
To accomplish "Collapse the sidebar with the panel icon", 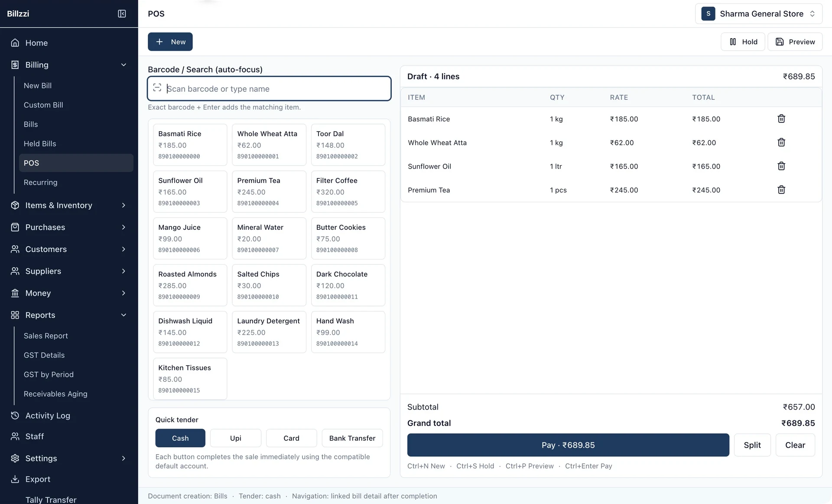I will 122,14.
